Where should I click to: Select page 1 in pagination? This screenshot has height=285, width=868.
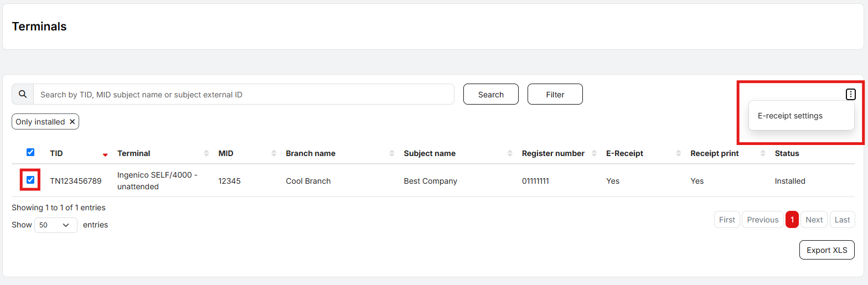point(792,220)
